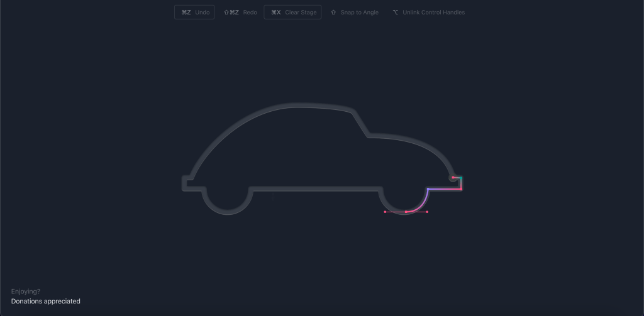Click the ⌘X shortcut symbol in Clear Stage

pyautogui.click(x=275, y=13)
